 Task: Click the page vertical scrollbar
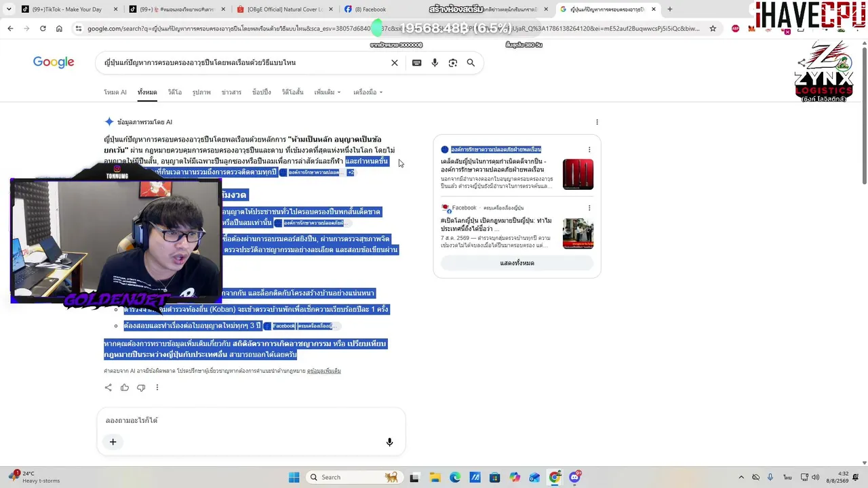864,115
